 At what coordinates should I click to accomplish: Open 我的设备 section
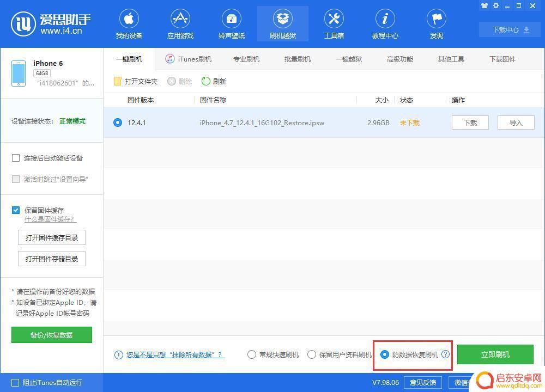(129, 24)
